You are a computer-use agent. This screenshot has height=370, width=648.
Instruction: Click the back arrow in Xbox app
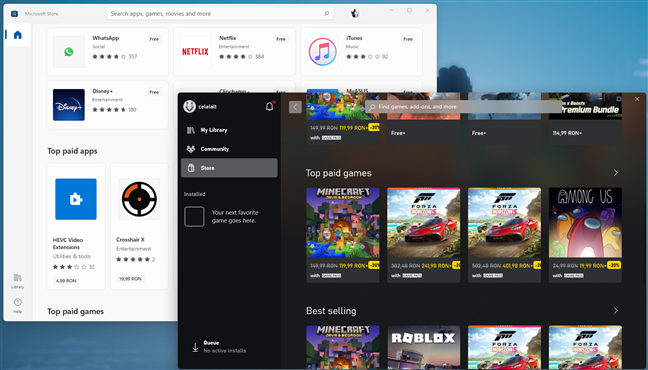pyautogui.click(x=295, y=107)
